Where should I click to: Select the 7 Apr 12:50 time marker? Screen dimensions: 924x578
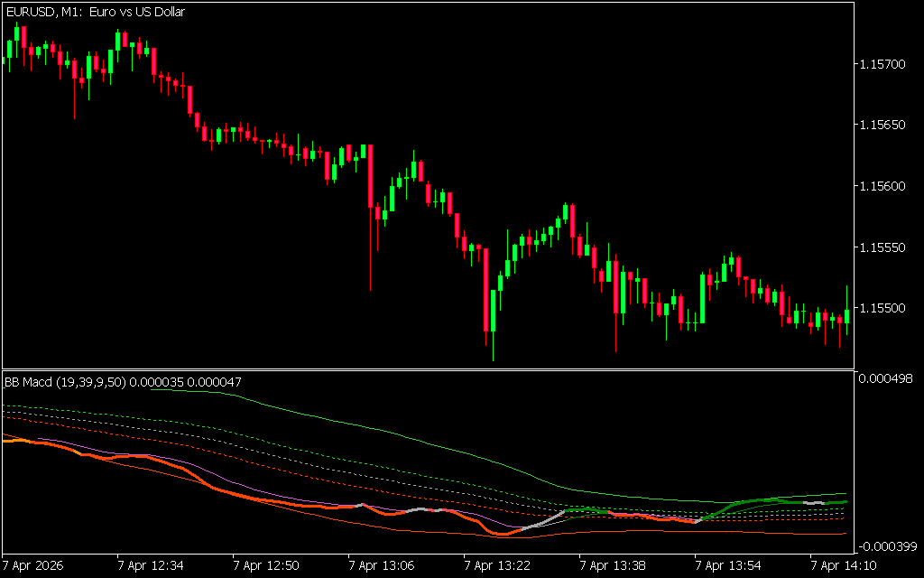265,565
